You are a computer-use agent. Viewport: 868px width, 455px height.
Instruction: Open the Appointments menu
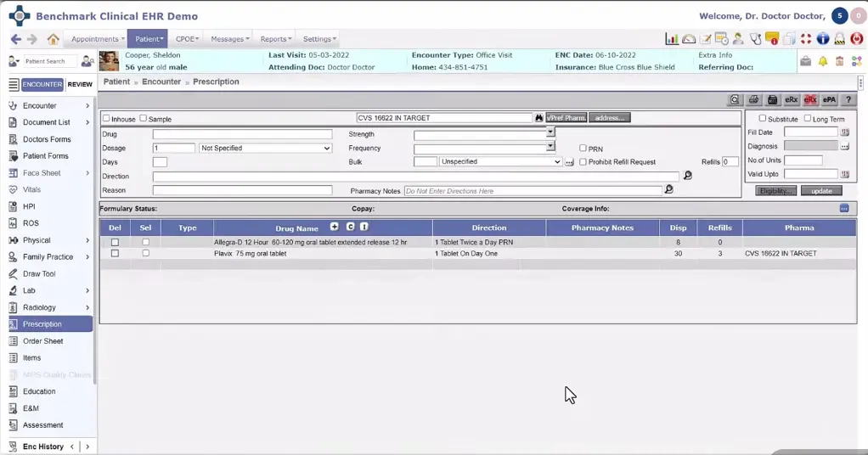[98, 39]
